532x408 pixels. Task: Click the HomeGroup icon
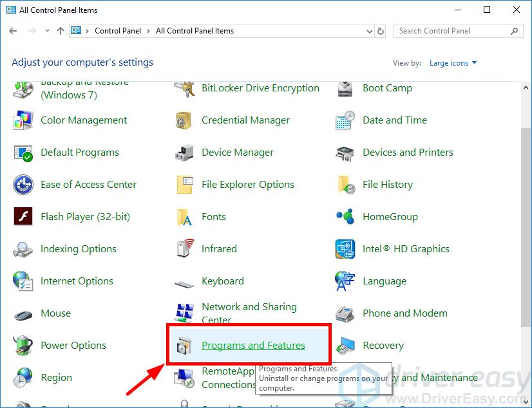[345, 216]
